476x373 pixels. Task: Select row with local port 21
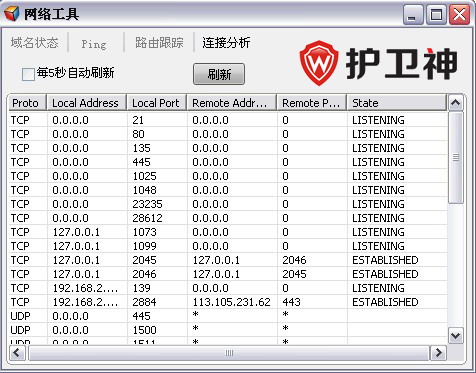(x=228, y=120)
